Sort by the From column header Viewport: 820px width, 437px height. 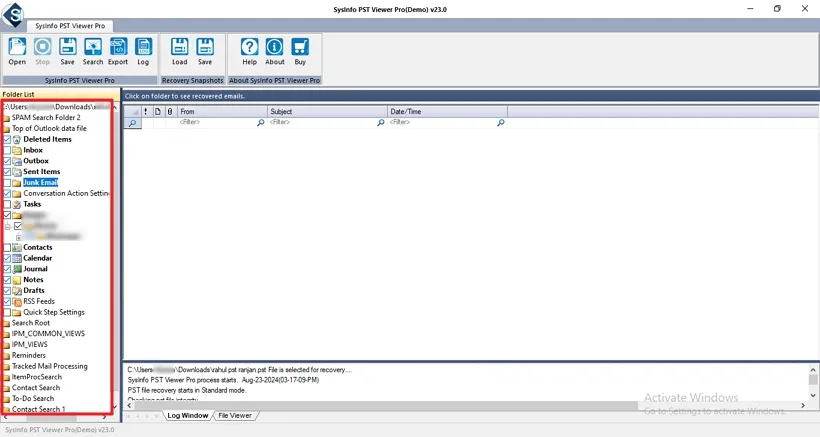[x=222, y=111]
